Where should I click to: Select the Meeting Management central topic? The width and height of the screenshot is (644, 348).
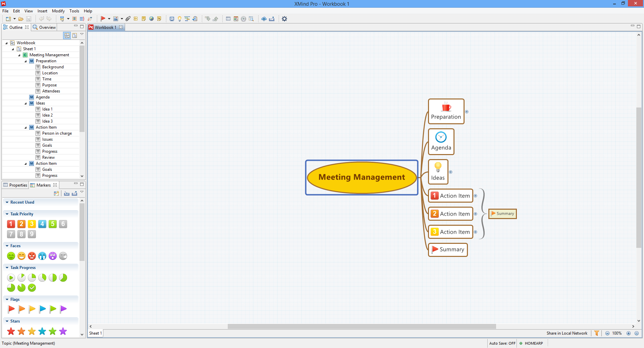[x=362, y=177]
